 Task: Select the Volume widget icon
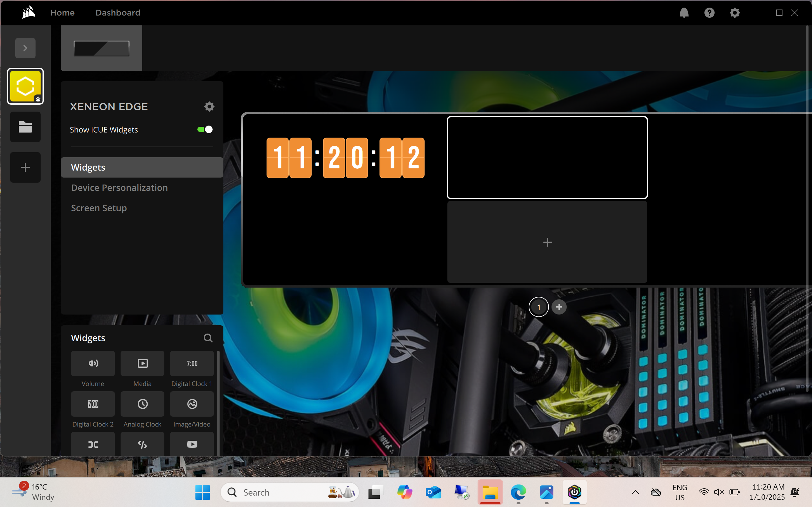[x=93, y=363]
